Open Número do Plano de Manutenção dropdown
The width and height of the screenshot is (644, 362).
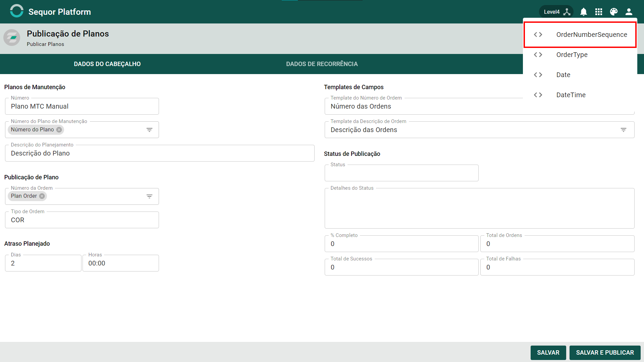[150, 130]
